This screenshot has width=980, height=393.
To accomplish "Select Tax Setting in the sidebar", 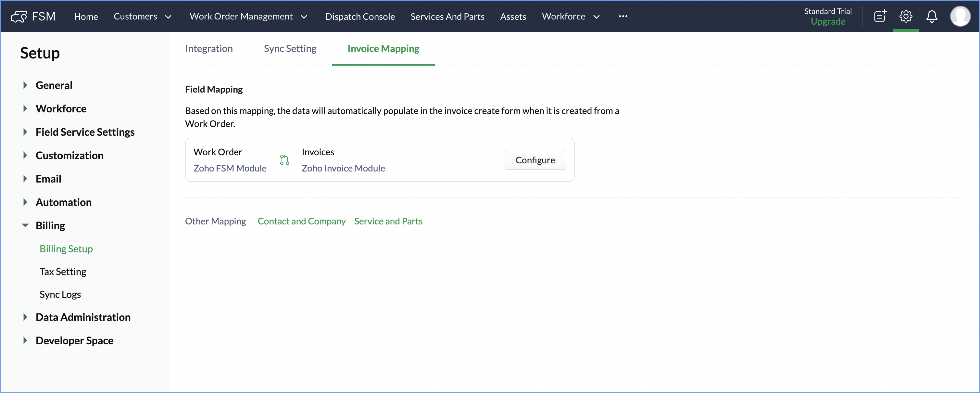I will tap(63, 272).
